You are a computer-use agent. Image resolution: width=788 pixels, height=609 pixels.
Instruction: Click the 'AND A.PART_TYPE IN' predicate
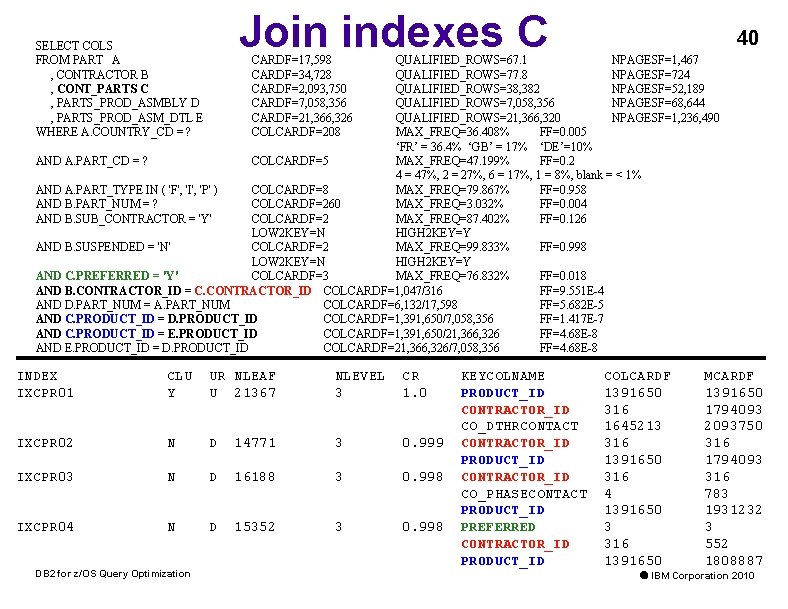tap(127, 190)
